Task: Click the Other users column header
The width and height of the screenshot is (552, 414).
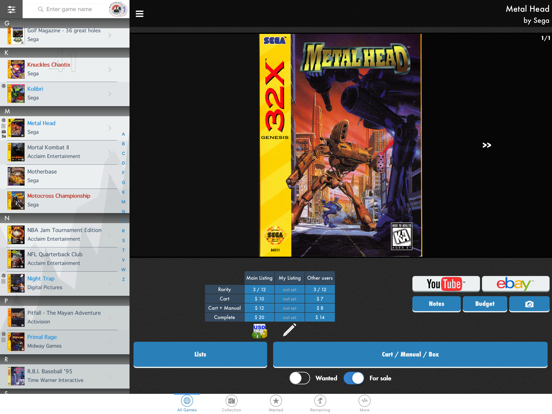Action: tap(320, 278)
